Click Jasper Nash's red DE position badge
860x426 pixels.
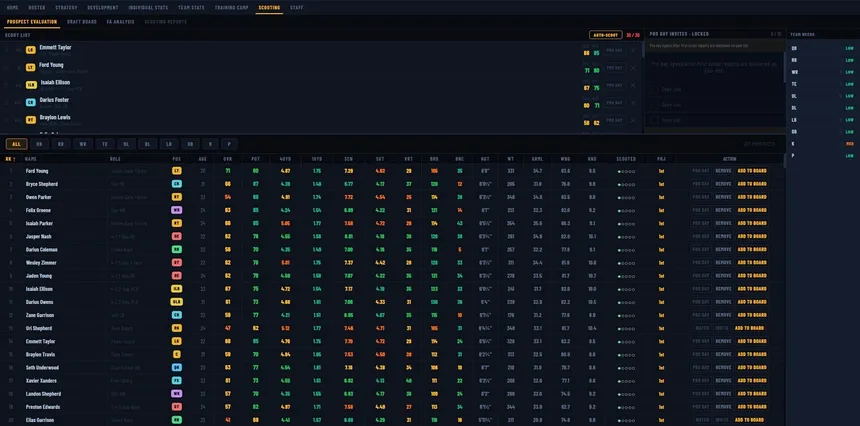(177, 236)
